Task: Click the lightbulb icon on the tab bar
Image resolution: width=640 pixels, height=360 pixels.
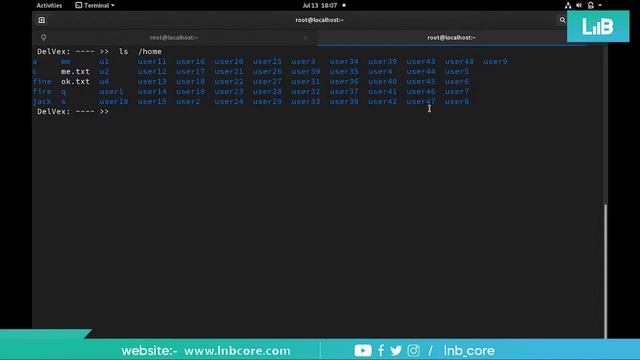Action: point(43,38)
